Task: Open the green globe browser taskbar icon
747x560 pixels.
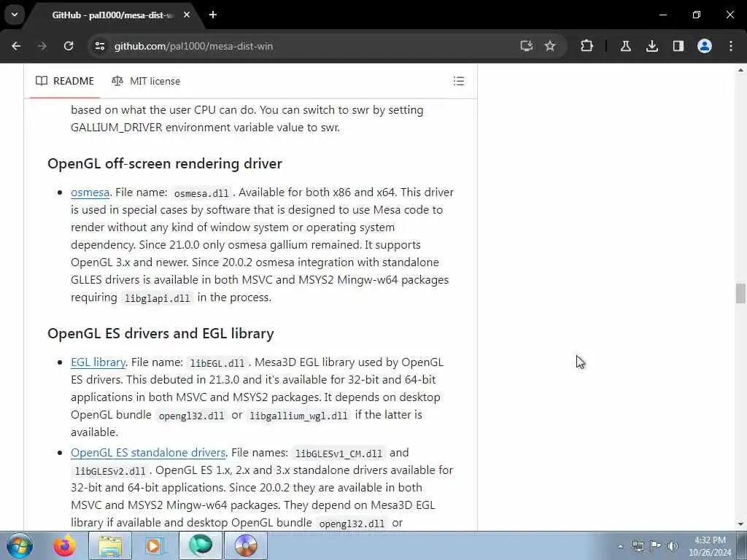Action: (200, 545)
